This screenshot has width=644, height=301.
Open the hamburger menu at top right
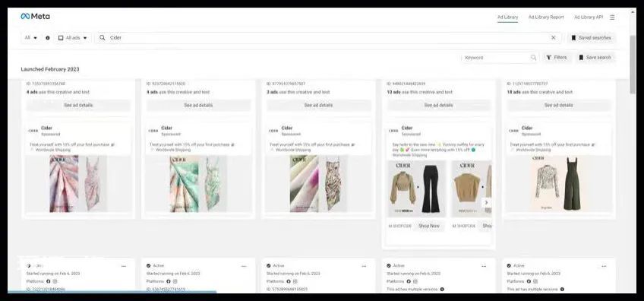click(612, 17)
